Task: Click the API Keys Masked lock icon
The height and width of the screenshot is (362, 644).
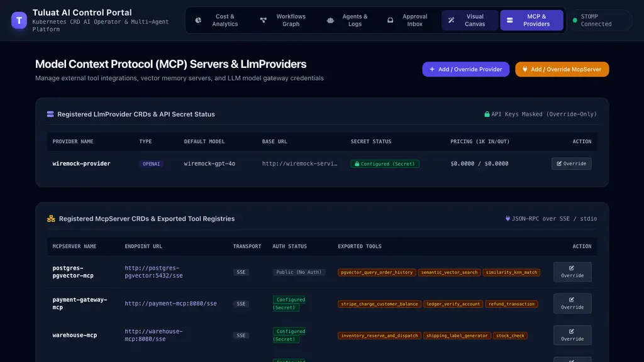Action: [x=487, y=114]
